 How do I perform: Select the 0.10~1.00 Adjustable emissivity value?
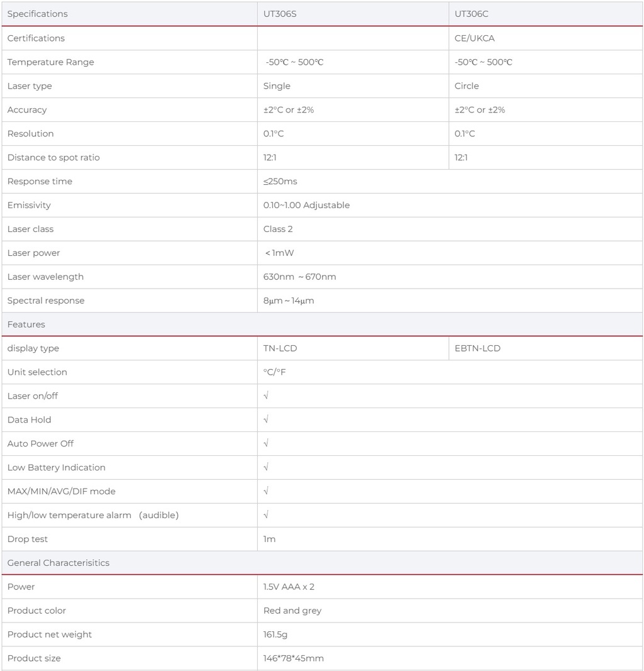pyautogui.click(x=306, y=205)
